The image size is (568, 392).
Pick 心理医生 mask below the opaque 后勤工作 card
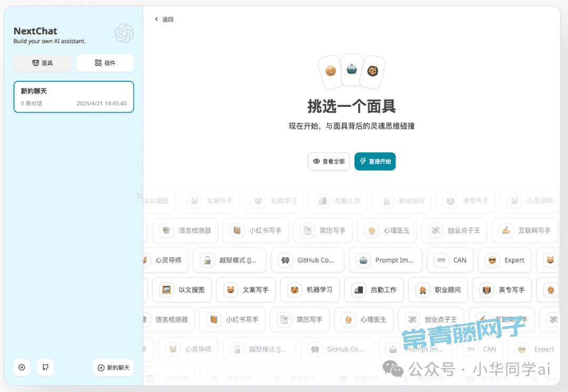pyautogui.click(x=364, y=319)
